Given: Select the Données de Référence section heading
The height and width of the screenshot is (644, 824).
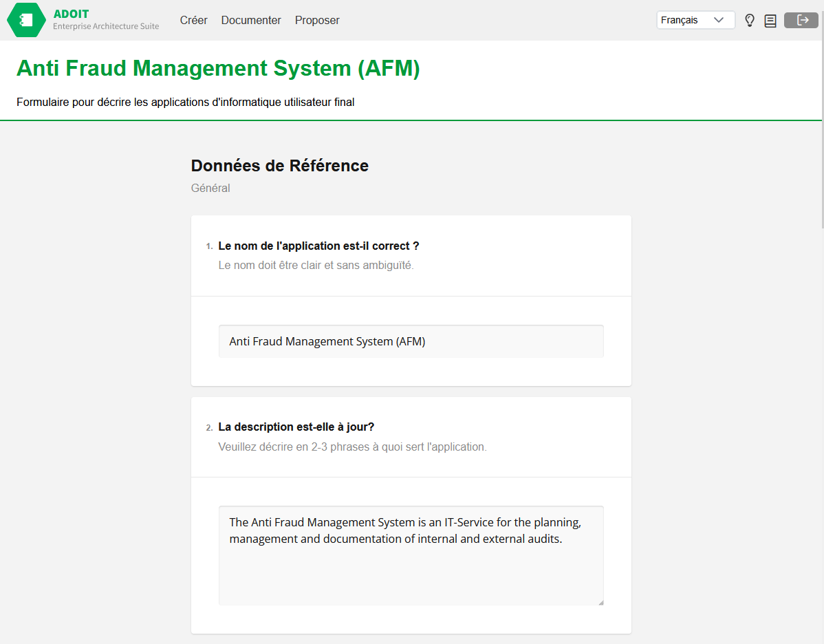Looking at the screenshot, I should pyautogui.click(x=279, y=166).
